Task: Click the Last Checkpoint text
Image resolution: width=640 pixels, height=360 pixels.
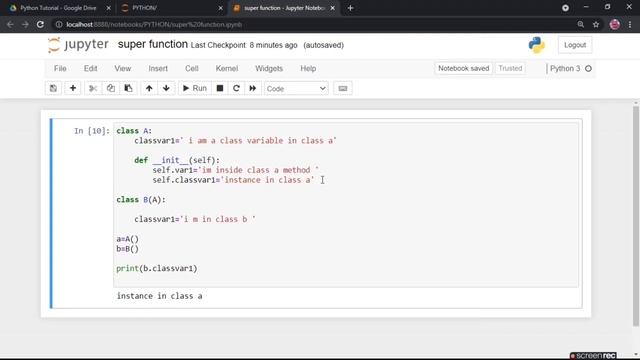Action: pyautogui.click(x=244, y=45)
